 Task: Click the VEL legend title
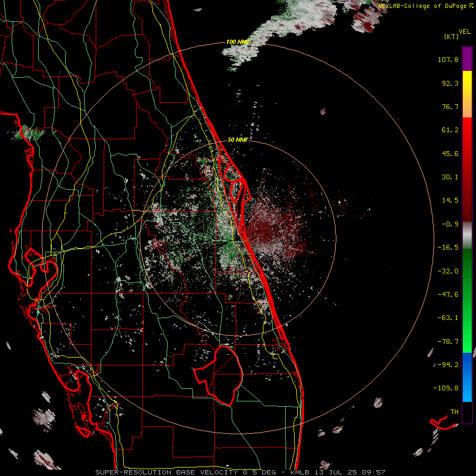point(464,32)
